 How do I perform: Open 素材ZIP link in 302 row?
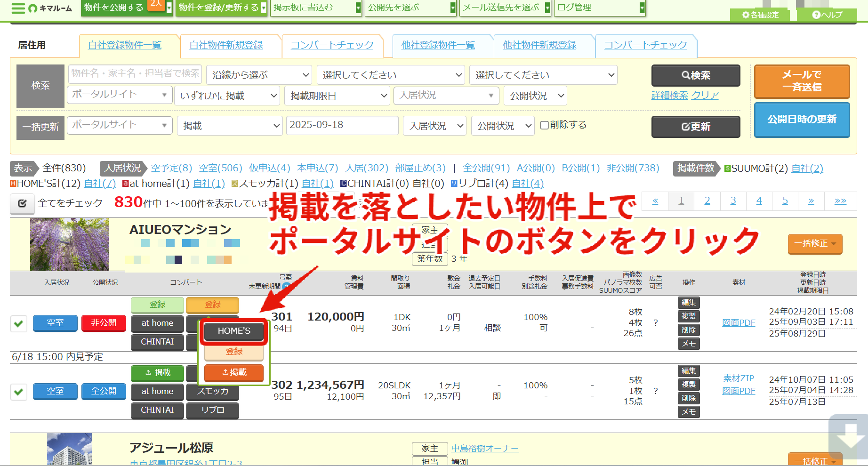(x=739, y=378)
